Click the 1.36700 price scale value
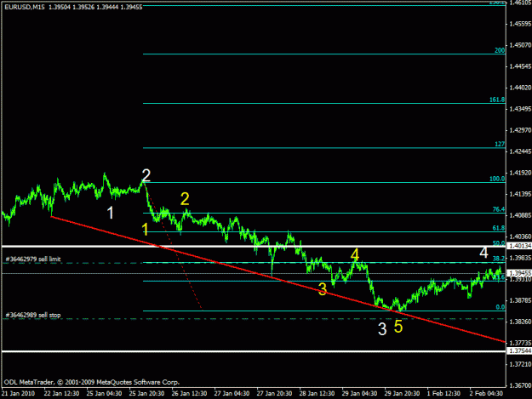 (x=520, y=385)
